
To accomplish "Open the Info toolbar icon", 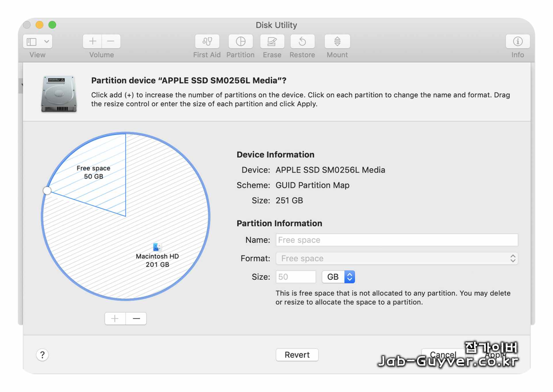I will point(518,41).
